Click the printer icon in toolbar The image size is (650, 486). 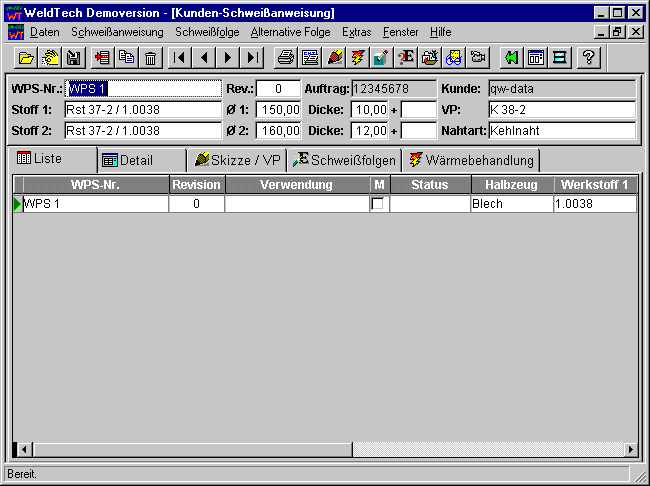click(286, 57)
